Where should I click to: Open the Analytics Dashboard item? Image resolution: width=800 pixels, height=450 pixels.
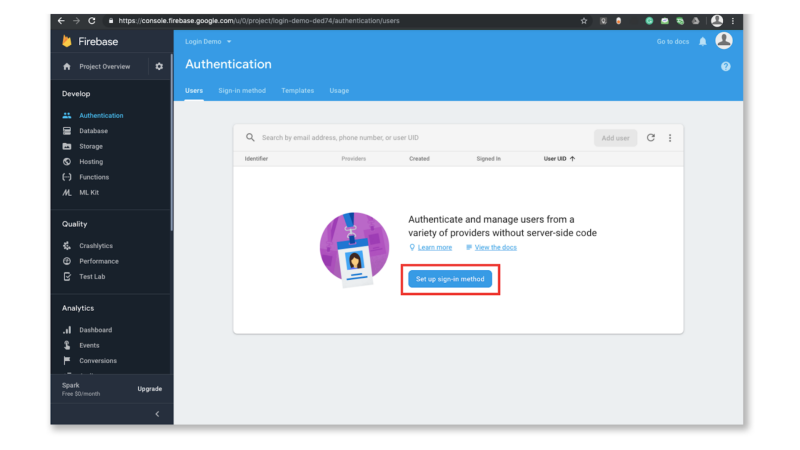coord(95,330)
